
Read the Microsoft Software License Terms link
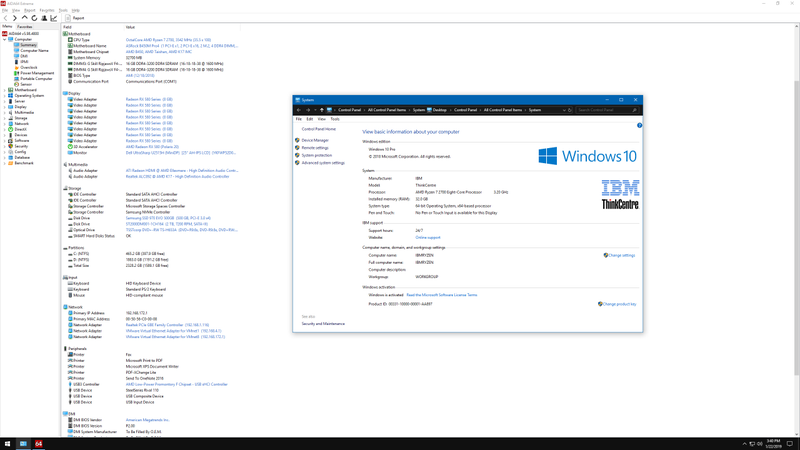(442, 295)
